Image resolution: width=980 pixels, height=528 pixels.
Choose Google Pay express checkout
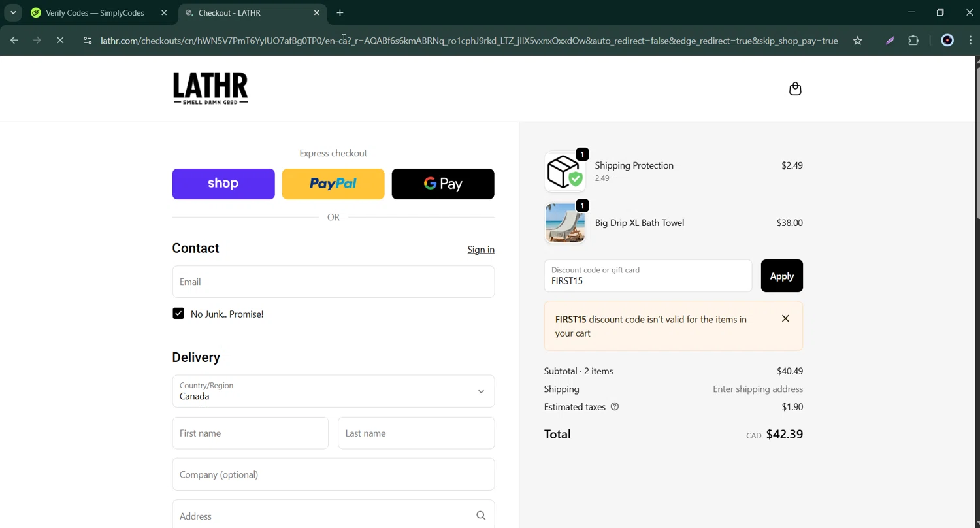pyautogui.click(x=443, y=184)
